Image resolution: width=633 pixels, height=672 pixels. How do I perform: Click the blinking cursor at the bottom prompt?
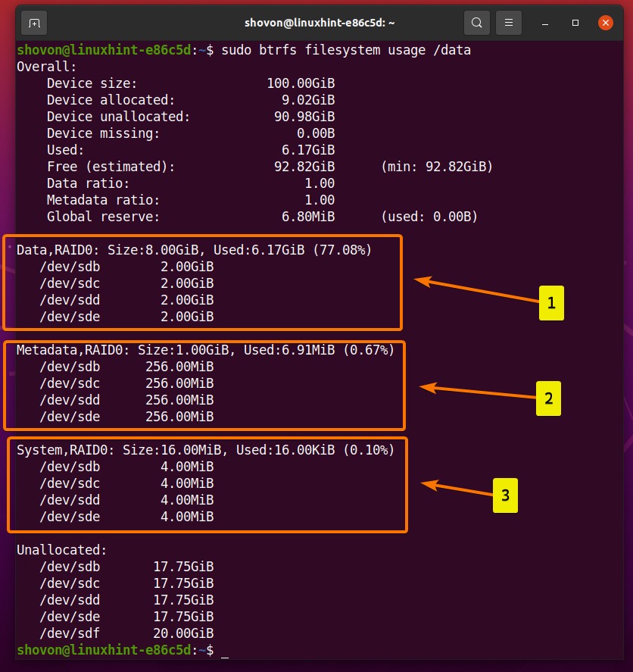[225, 651]
